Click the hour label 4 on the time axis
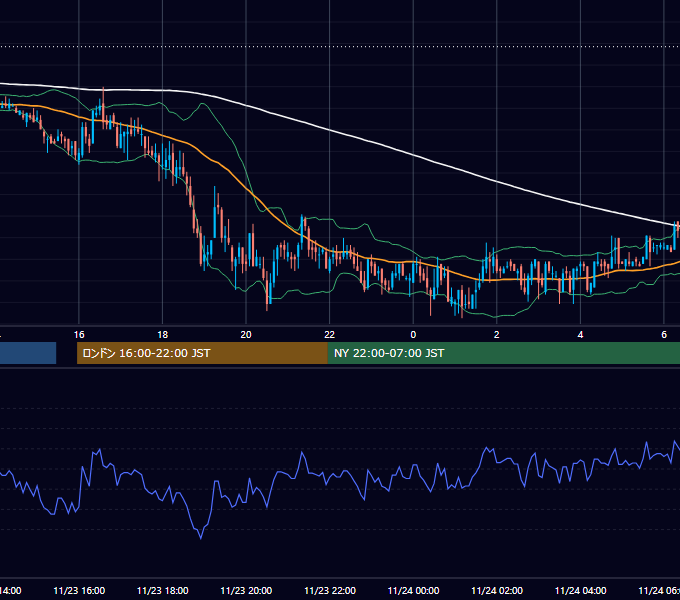The height and width of the screenshot is (600, 680). [580, 335]
